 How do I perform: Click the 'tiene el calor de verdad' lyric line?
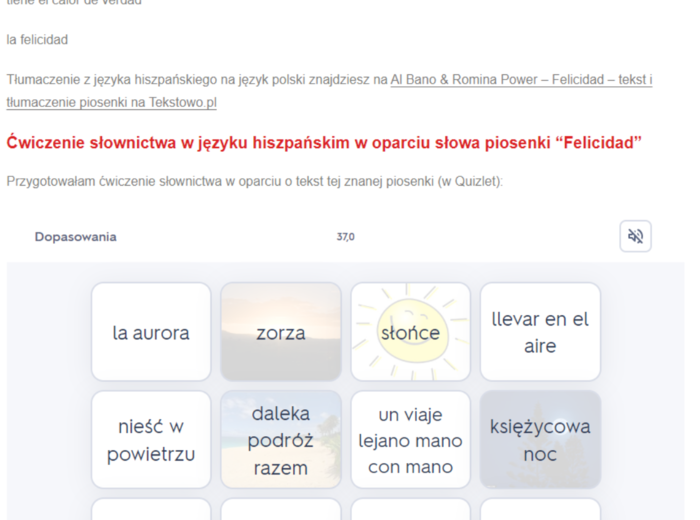pos(74,3)
